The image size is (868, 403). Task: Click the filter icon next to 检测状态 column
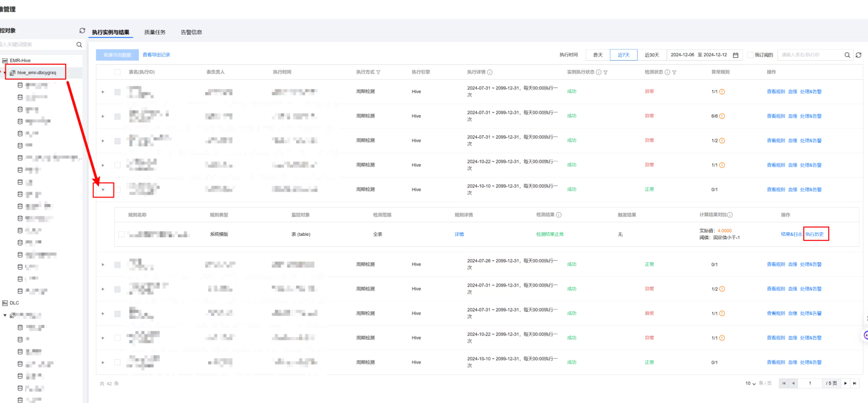coord(674,73)
